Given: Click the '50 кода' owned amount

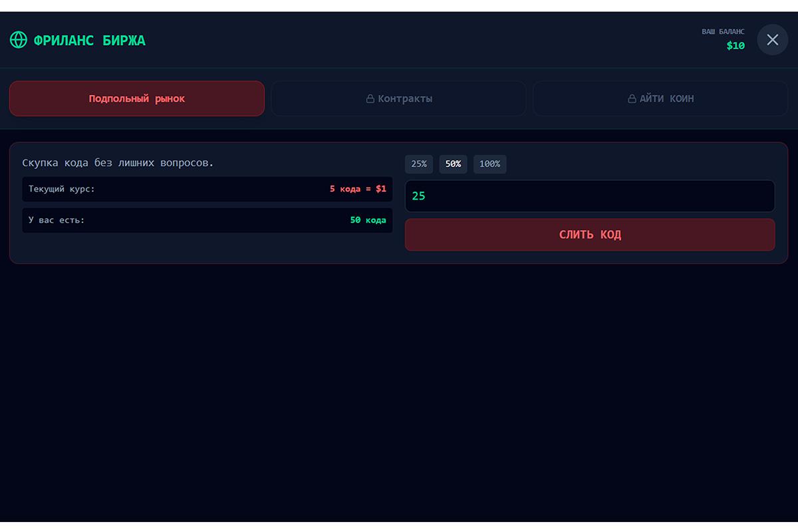Looking at the screenshot, I should pyautogui.click(x=368, y=220).
